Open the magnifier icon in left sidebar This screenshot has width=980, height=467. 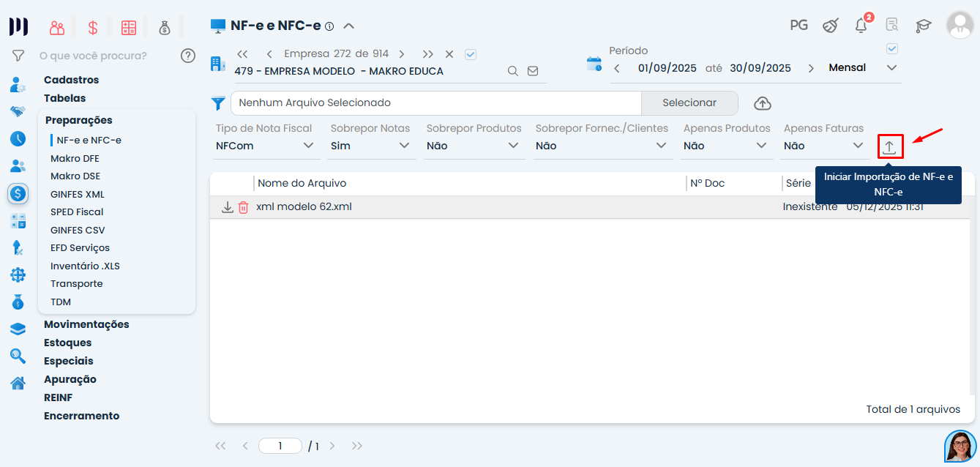coord(18,356)
